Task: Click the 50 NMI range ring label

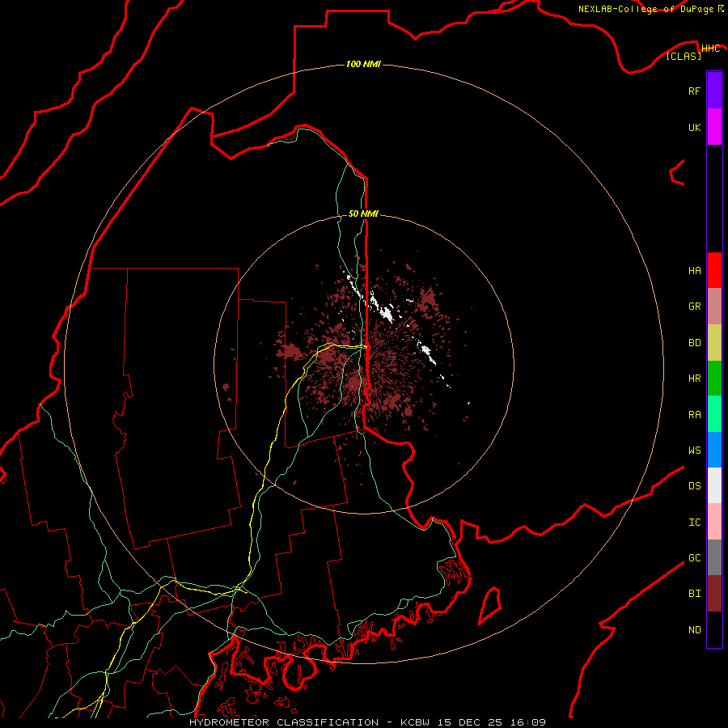Action: (x=363, y=214)
